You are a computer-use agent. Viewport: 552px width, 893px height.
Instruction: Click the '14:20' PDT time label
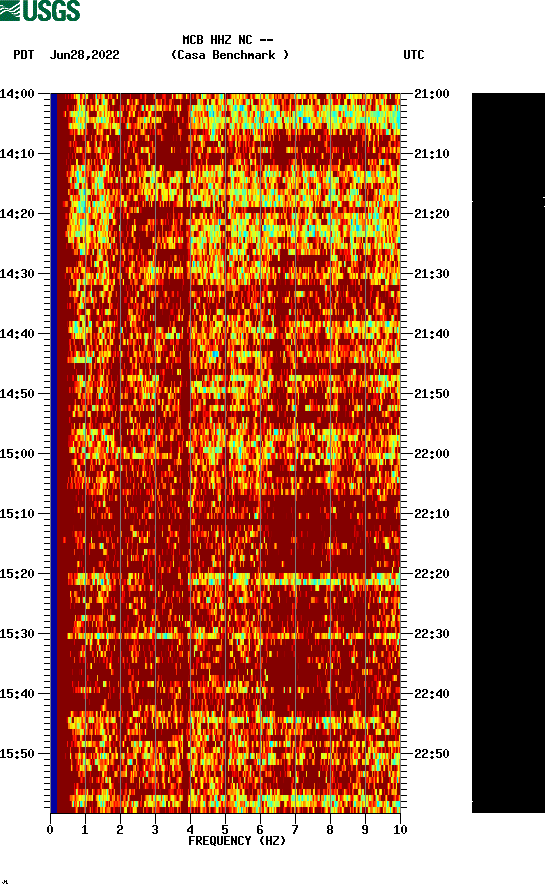pos(17,214)
